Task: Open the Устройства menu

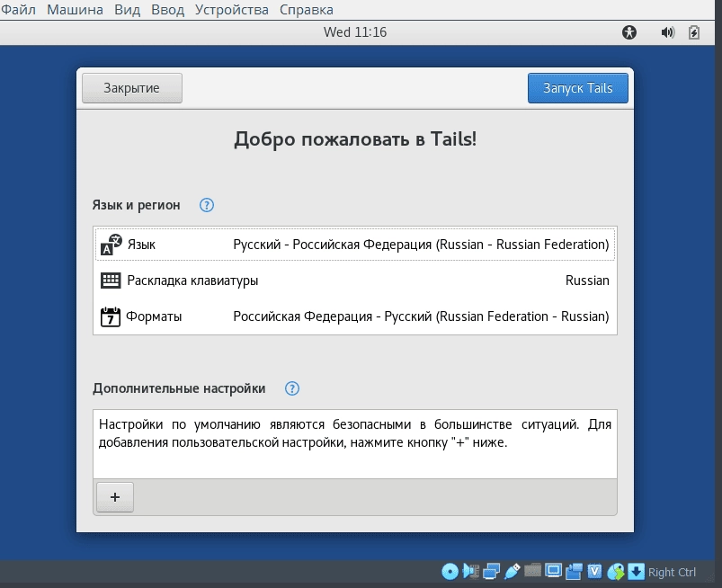Action: tap(232, 9)
